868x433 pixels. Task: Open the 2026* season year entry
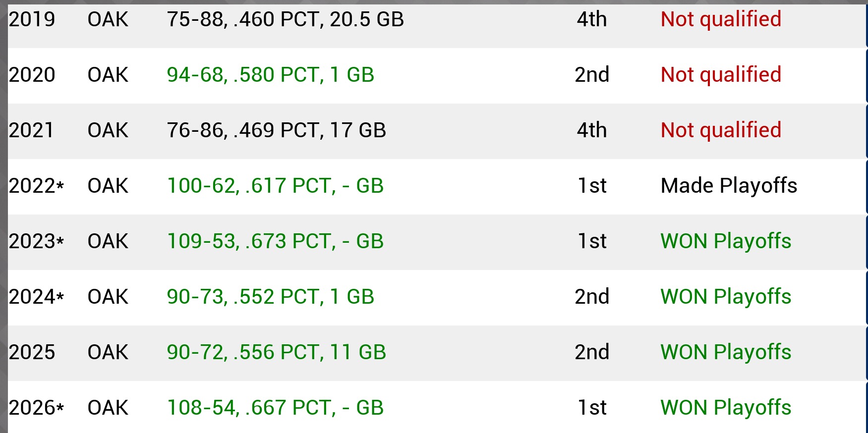point(36,408)
